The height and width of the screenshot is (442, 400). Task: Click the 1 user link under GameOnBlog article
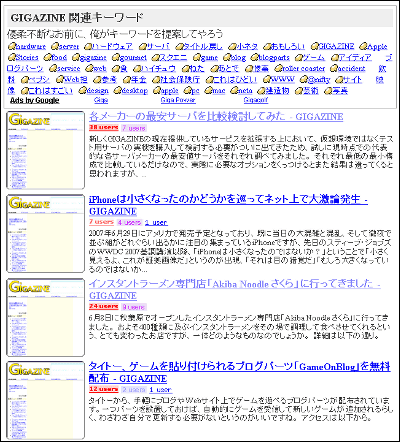coord(161,389)
